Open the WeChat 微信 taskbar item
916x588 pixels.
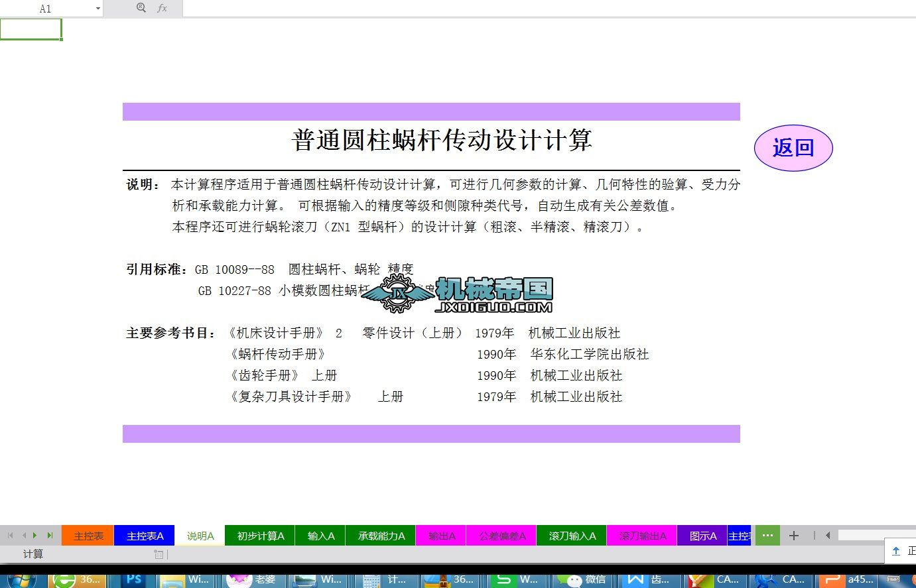[582, 580]
